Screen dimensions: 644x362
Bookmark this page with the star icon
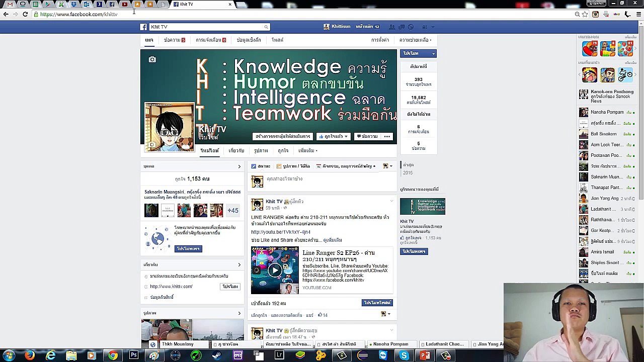(585, 14)
